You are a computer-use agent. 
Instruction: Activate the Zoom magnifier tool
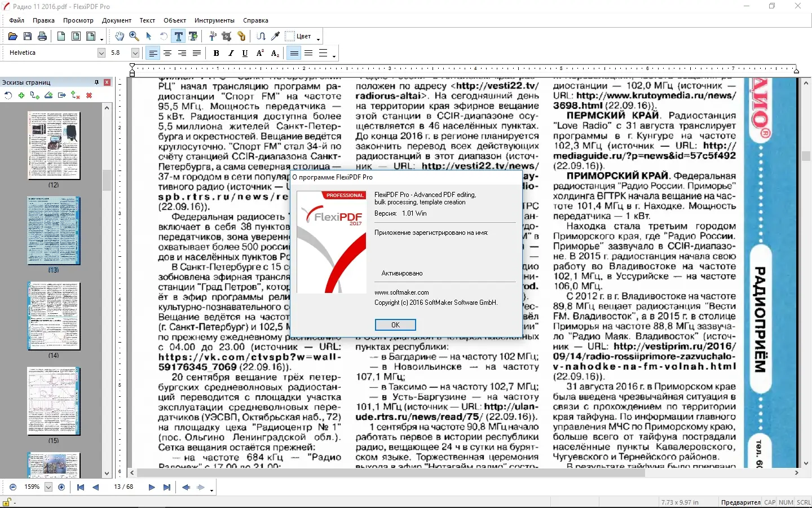click(x=134, y=36)
